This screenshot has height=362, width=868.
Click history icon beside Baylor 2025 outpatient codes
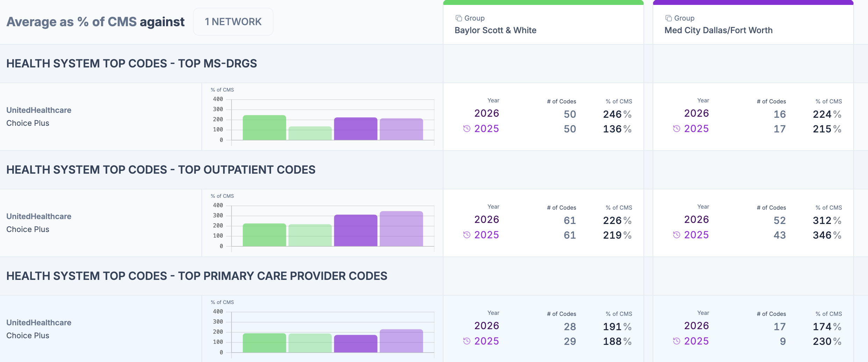click(467, 235)
